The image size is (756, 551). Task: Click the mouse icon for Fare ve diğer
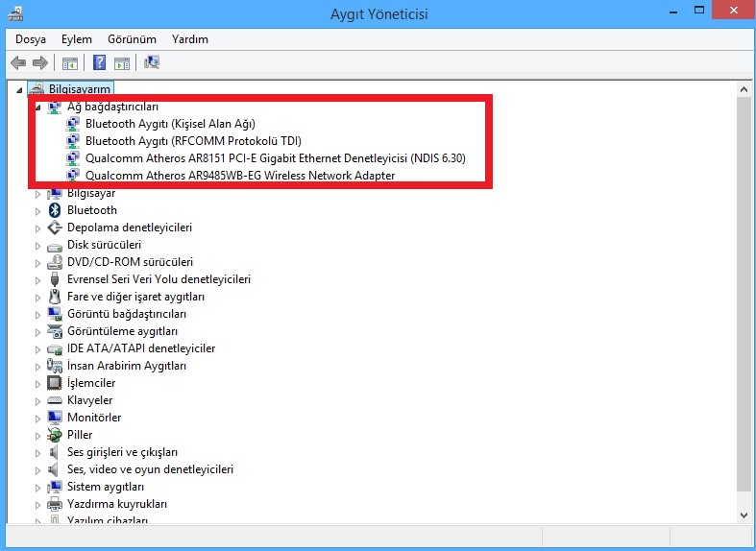(x=55, y=297)
